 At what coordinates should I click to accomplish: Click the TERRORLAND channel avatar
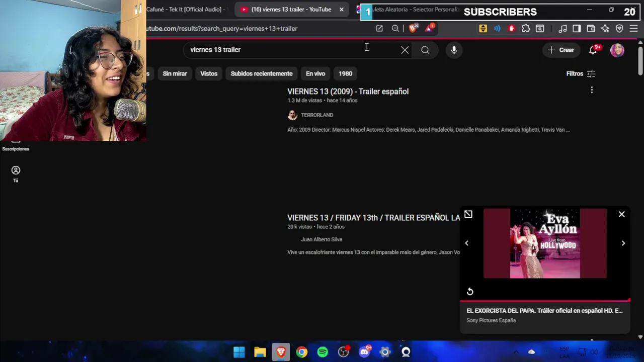(x=292, y=115)
